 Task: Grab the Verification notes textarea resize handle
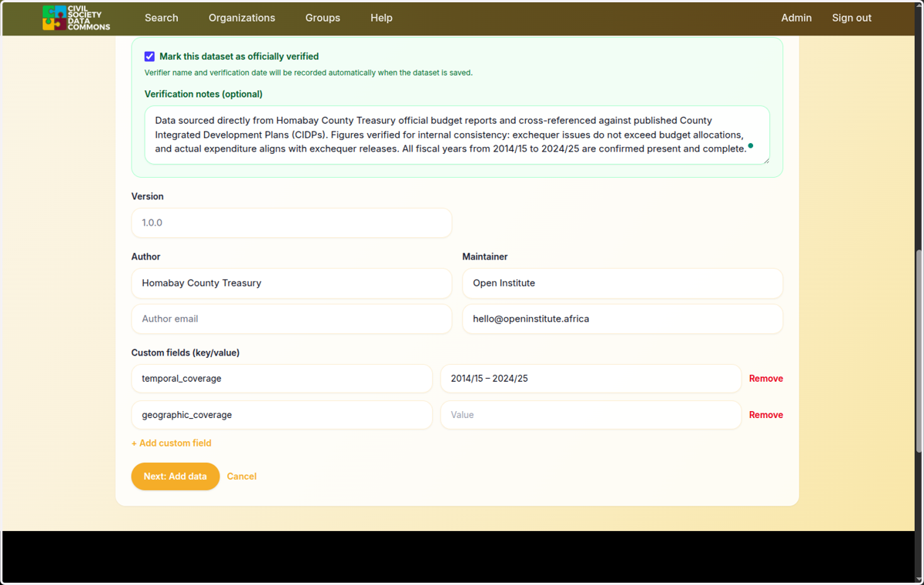[x=765, y=159]
